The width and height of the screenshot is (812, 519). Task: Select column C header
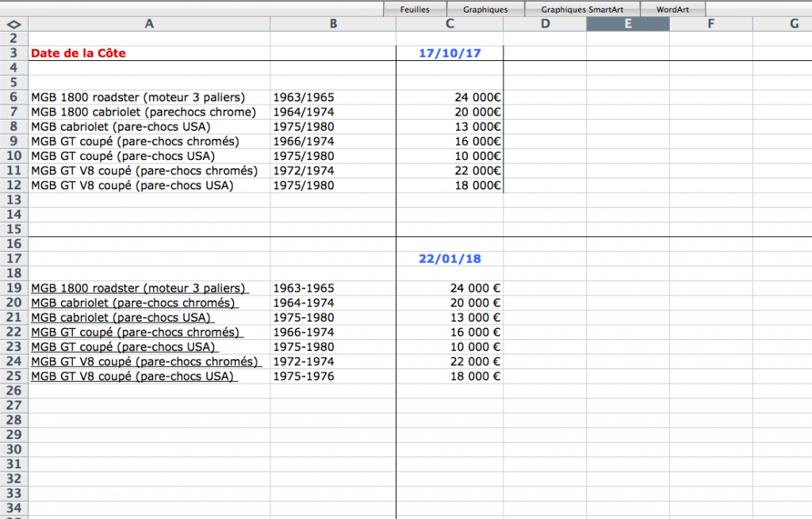click(x=450, y=24)
